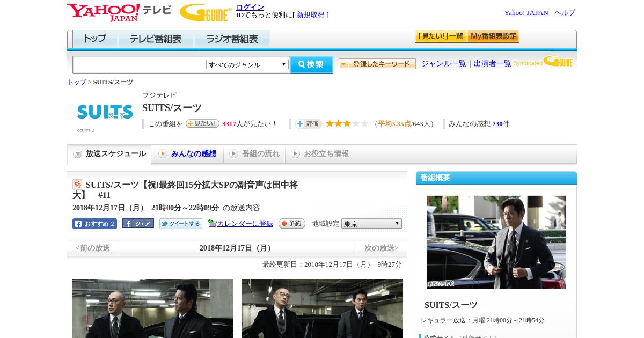Click the 終 final-episode icon

pos(78,185)
